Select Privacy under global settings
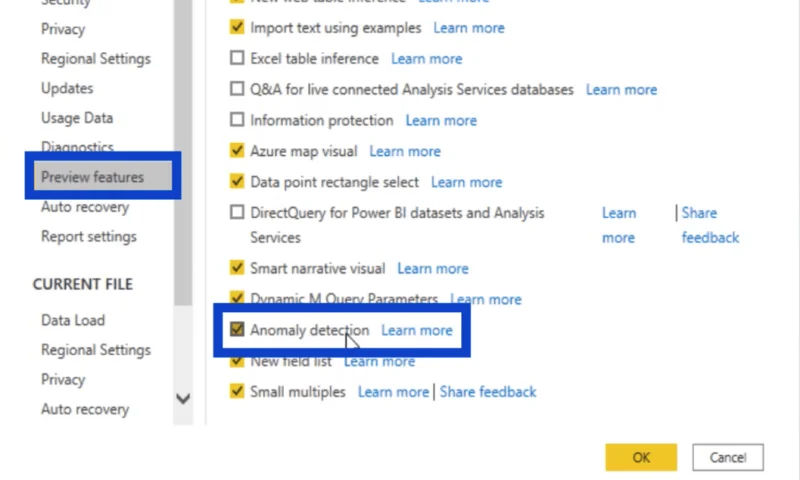The image size is (800, 480). click(63, 29)
